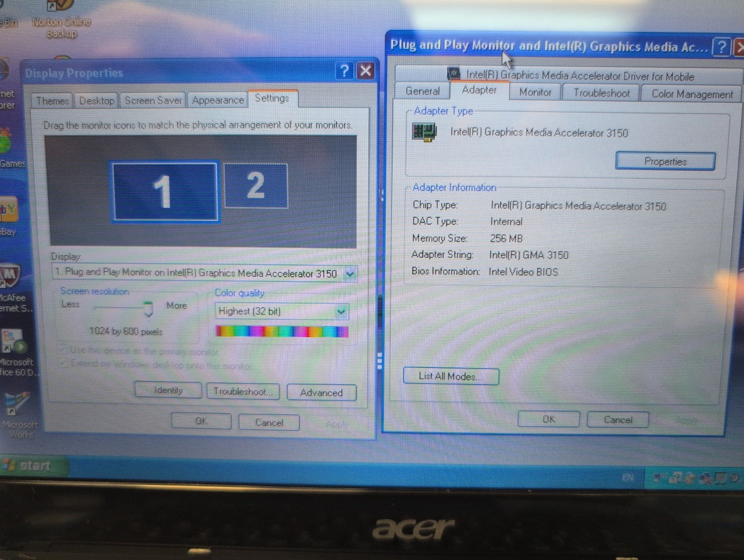Click Adapter String Intel(R) GMA 3150 text
744x560 pixels.
(x=529, y=255)
